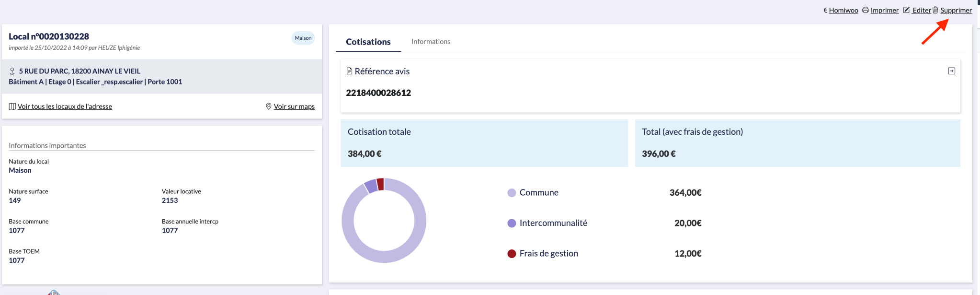Click the Intercommunalité legend color dot
Screen dimensions: 980x295
pos(512,223)
